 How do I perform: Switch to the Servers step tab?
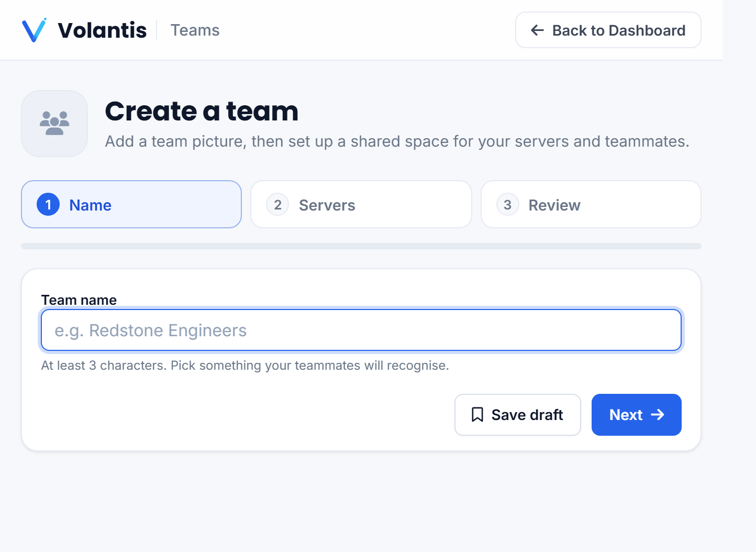click(361, 204)
